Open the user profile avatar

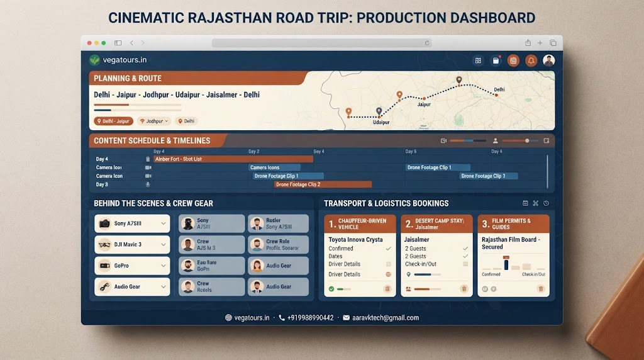(548, 60)
